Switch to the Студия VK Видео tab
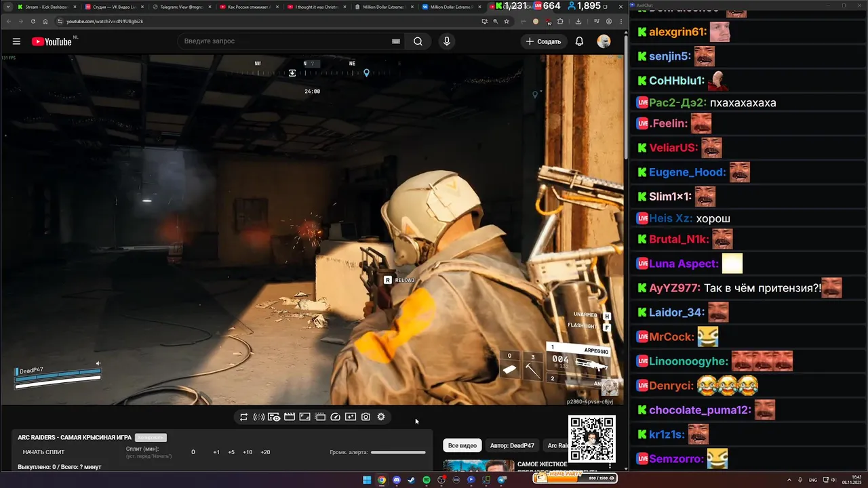Viewport: 868px width, 488px height. [x=113, y=7]
